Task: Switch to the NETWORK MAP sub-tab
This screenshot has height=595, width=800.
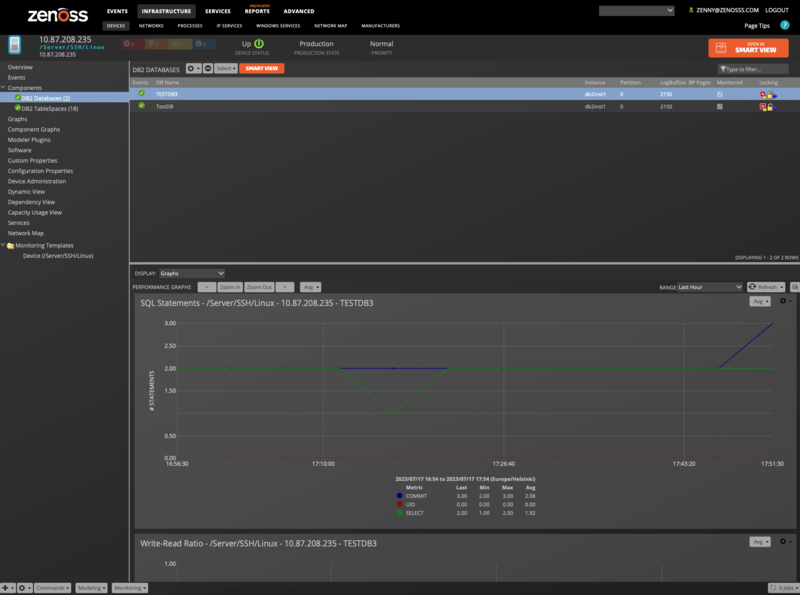Action: click(x=331, y=26)
